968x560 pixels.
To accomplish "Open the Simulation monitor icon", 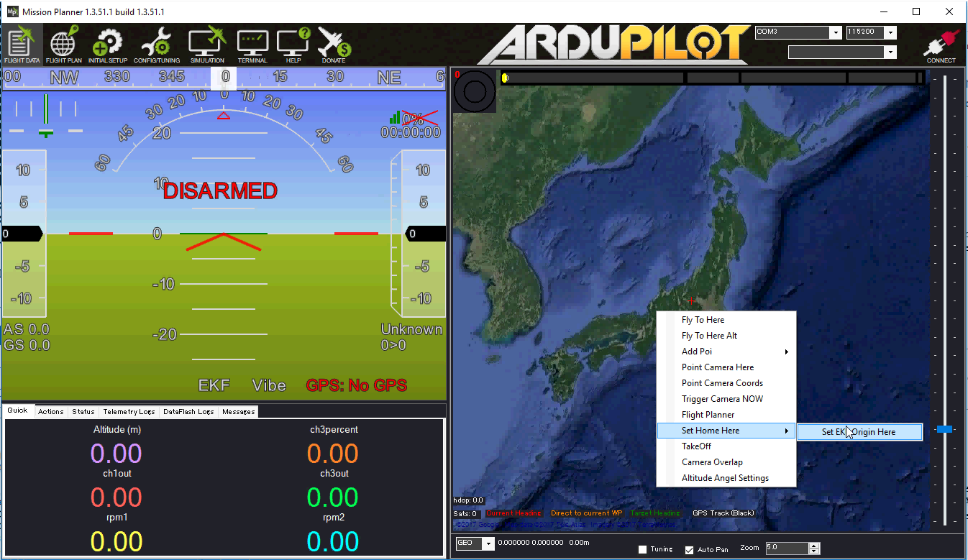I will pyautogui.click(x=207, y=43).
